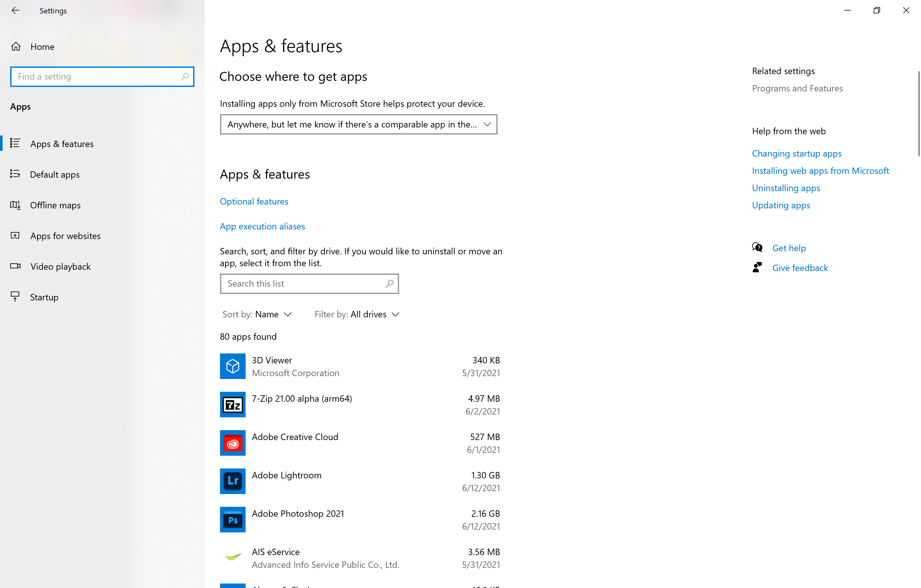The width and height of the screenshot is (921, 588).
Task: Focus the Find a setting field
Action: pyautogui.click(x=102, y=76)
